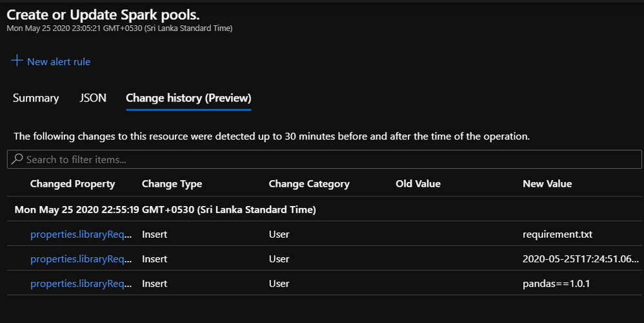Click the requirement.txt new value cell

(556, 234)
